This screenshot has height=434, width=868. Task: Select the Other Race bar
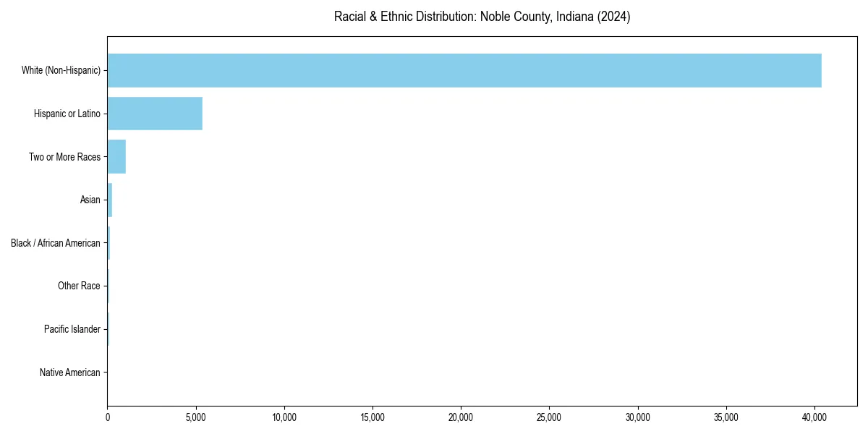point(107,286)
